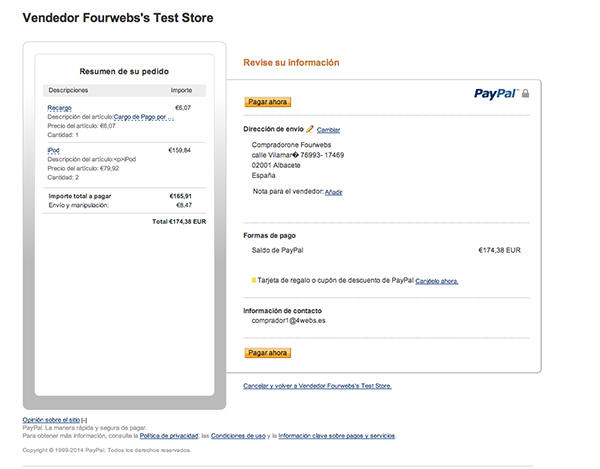Click Importe total a pagar label
Screen dimensions: 600x469
80,196
